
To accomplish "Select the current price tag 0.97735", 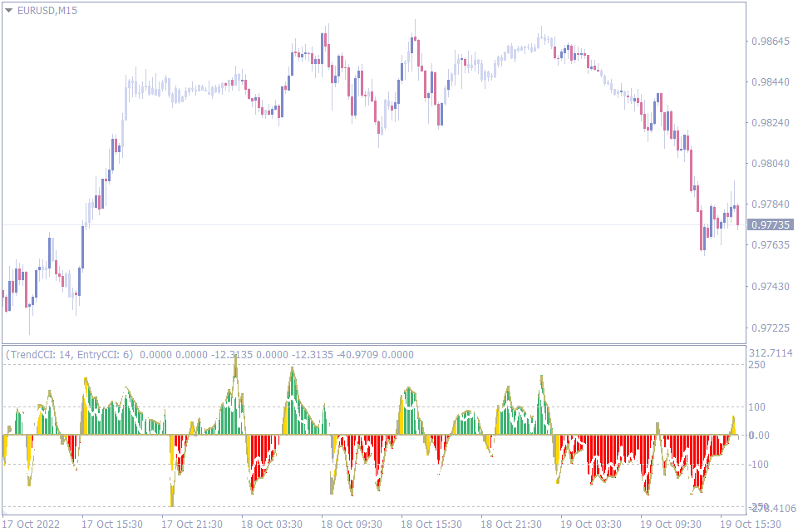I will coord(769,224).
